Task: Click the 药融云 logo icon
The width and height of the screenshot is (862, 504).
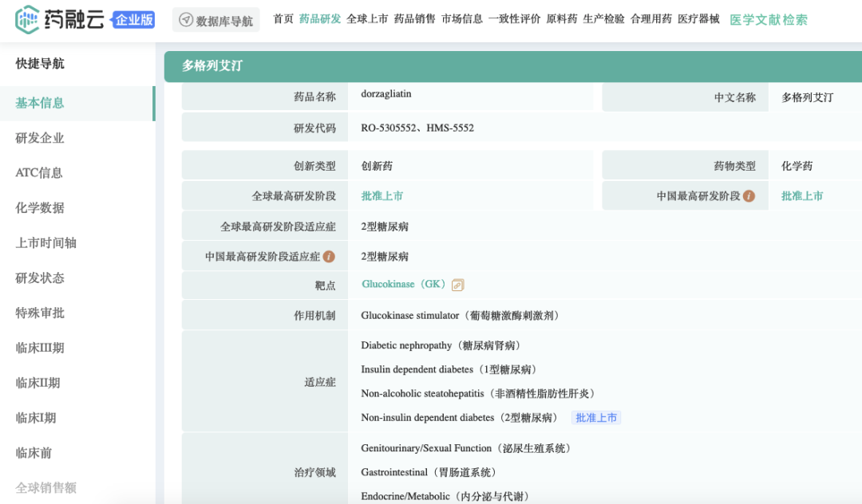Action: (27, 19)
